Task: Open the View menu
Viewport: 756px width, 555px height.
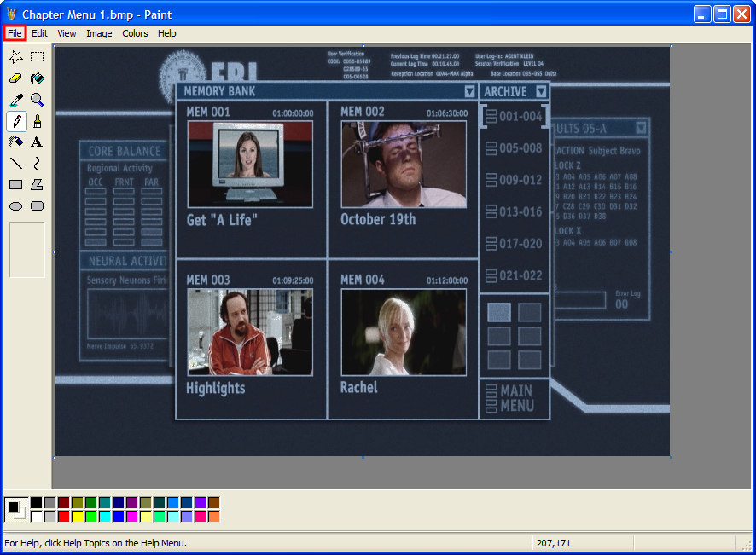Action: pos(67,33)
